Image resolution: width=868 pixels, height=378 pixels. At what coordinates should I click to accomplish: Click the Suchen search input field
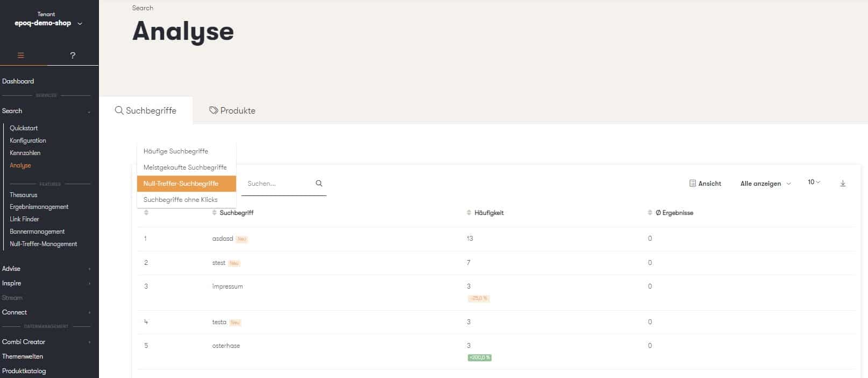point(277,184)
